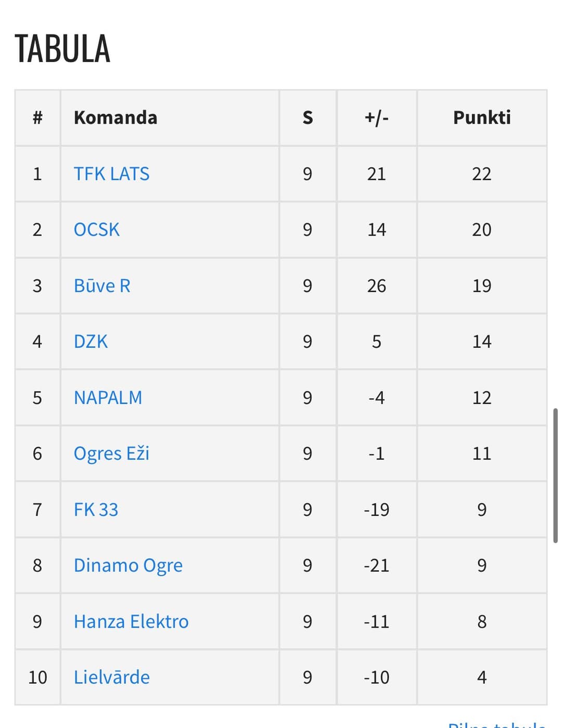Click the +/- column header

(376, 118)
